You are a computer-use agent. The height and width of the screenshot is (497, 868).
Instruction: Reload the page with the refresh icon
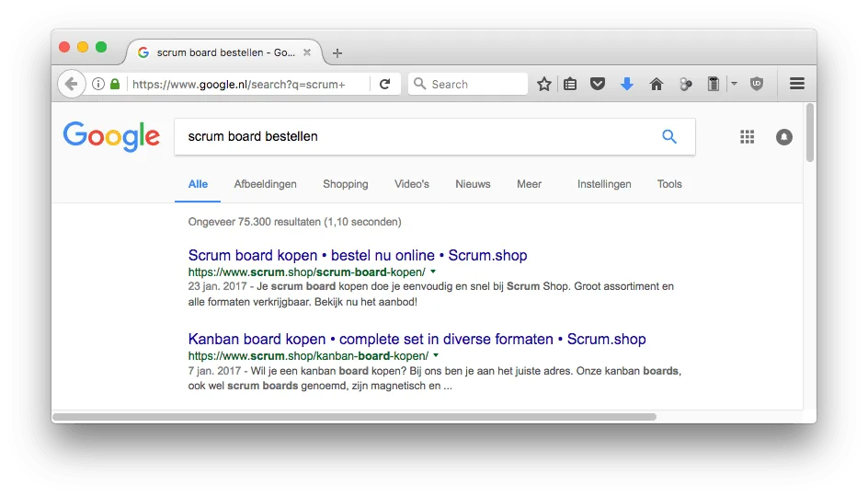(x=384, y=84)
